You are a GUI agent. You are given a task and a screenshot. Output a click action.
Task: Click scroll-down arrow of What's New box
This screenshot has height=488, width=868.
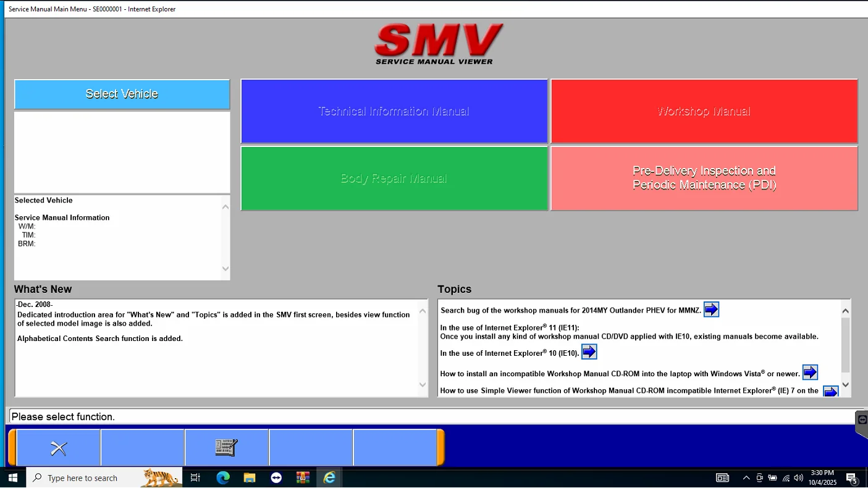coord(423,385)
